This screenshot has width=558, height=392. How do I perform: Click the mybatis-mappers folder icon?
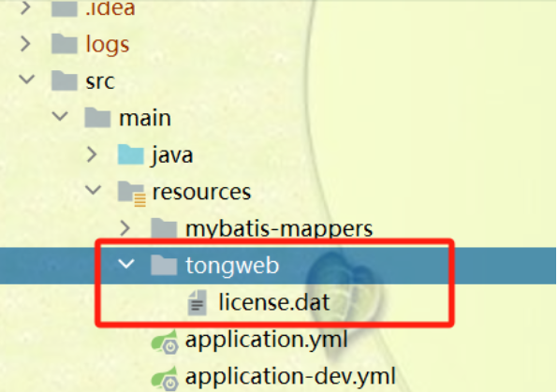(164, 228)
